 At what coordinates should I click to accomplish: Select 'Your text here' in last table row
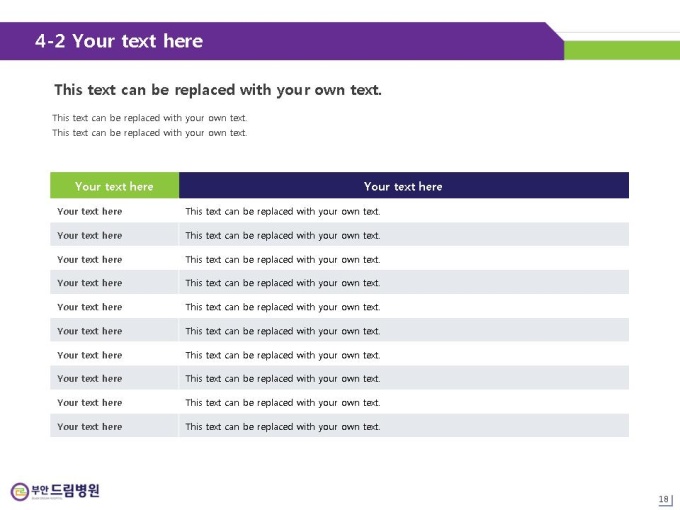(x=90, y=427)
